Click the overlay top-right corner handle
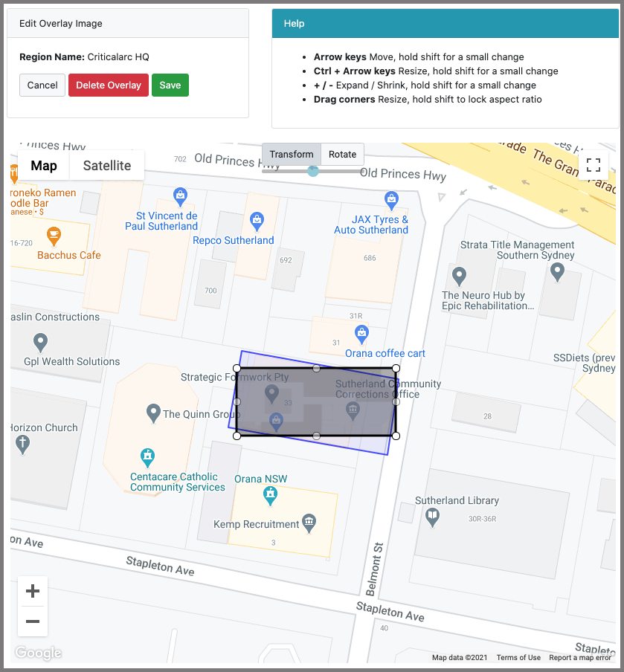The width and height of the screenshot is (624, 672). click(x=396, y=368)
